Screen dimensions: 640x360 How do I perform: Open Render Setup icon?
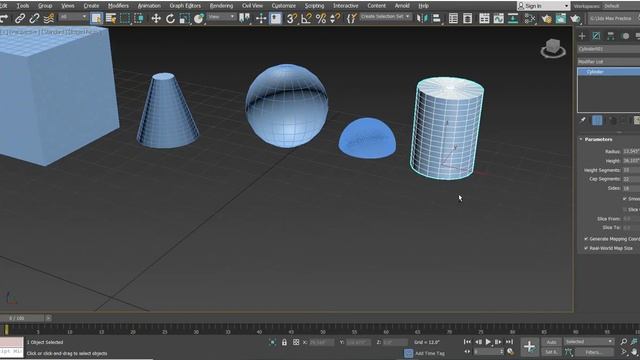(x=546, y=18)
